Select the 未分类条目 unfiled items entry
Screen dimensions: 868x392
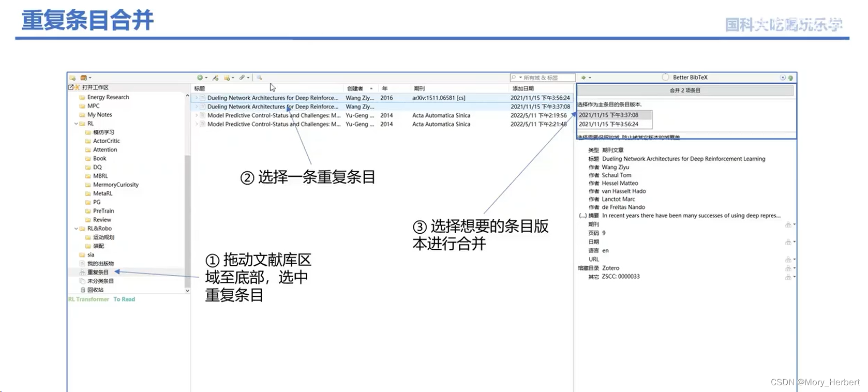(x=100, y=281)
